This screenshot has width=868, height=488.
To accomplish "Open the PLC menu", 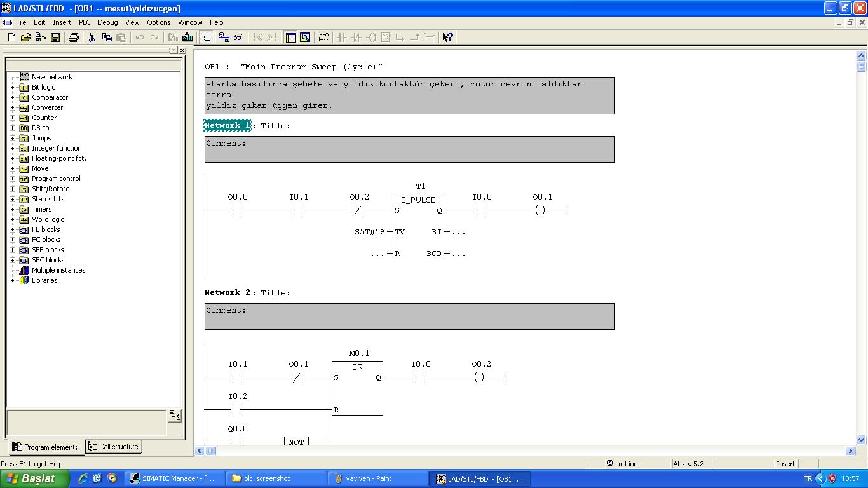I will click(85, 22).
